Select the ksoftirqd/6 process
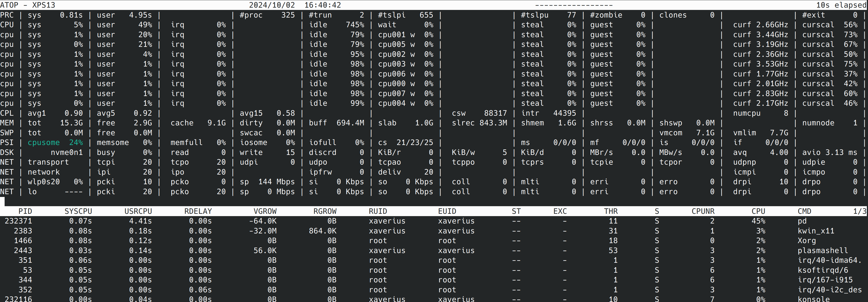The width and height of the screenshot is (868, 302). coord(823,270)
